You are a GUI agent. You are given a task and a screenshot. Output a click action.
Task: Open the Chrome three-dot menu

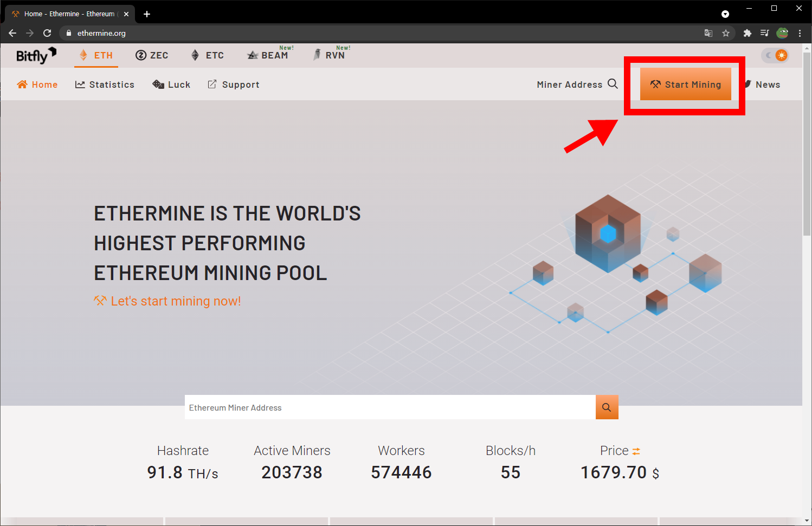(x=800, y=33)
